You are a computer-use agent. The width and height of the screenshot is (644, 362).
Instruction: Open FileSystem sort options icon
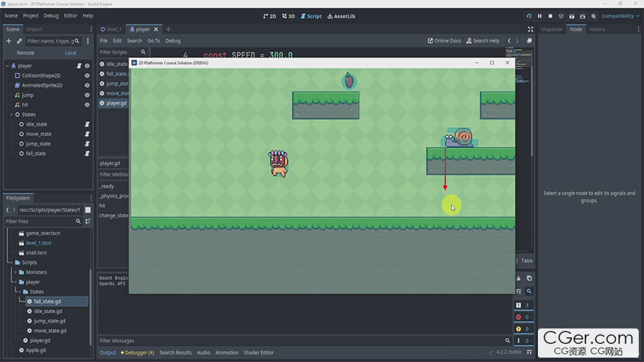point(88,222)
